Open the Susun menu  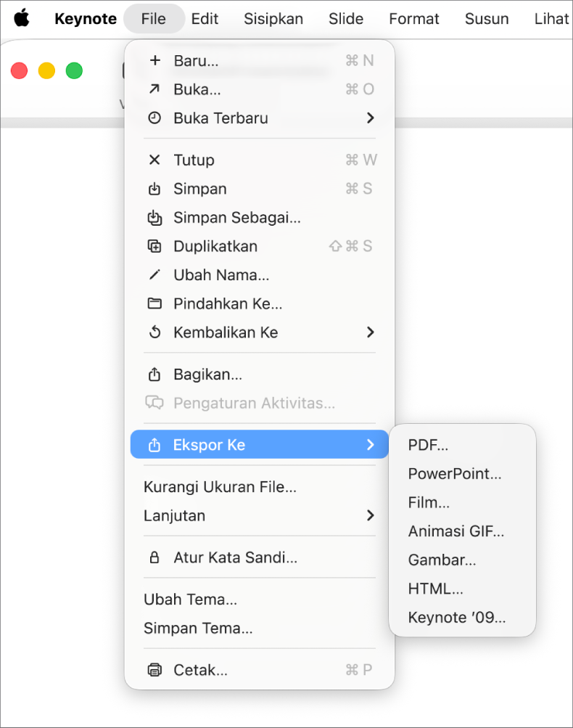pyautogui.click(x=487, y=19)
